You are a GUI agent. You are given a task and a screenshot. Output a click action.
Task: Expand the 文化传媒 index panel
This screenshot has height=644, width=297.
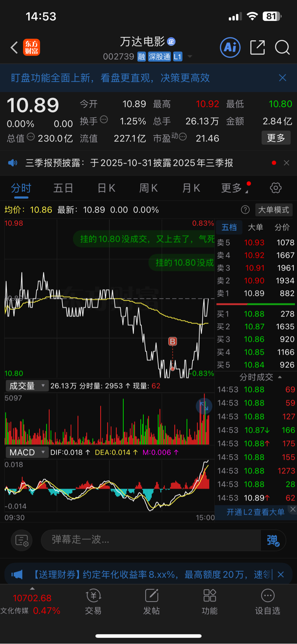tap(32, 589)
